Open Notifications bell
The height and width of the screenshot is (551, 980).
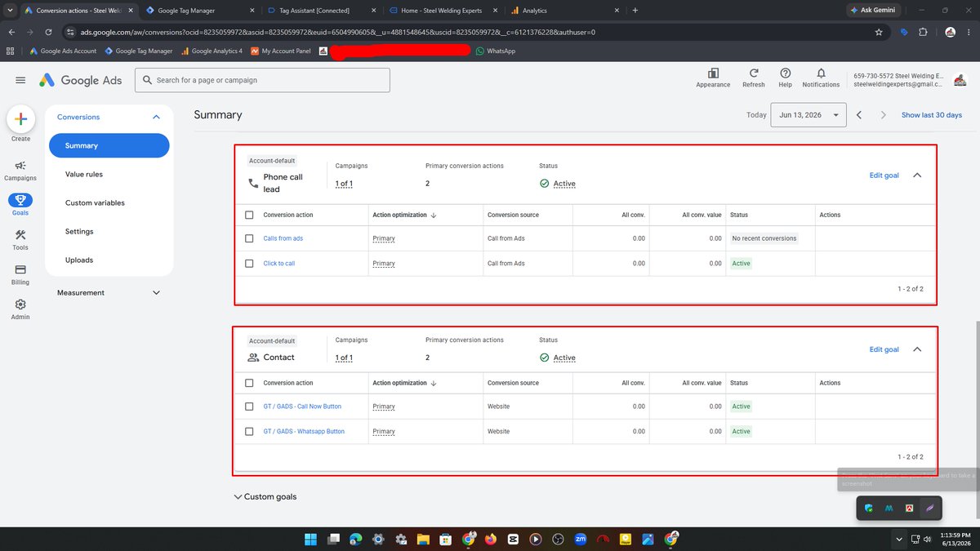[821, 78]
